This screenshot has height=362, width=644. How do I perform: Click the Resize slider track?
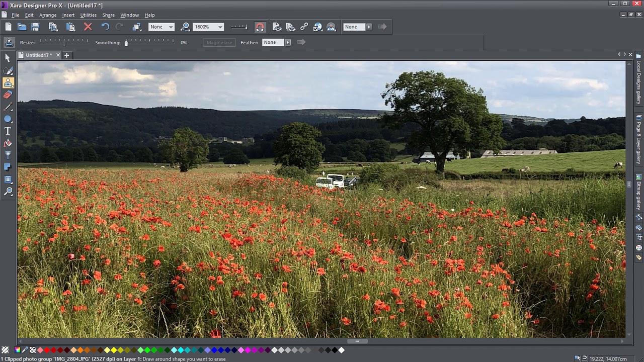(64, 42)
